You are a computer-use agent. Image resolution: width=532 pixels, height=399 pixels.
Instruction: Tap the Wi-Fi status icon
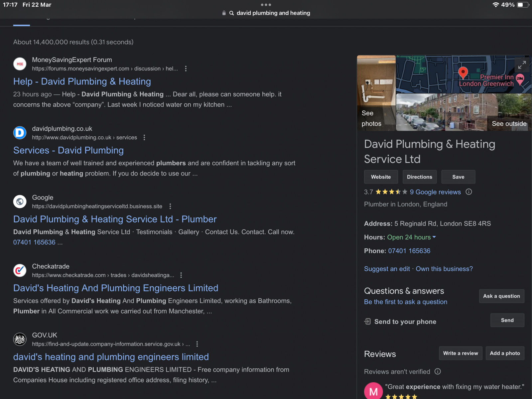[495, 5]
